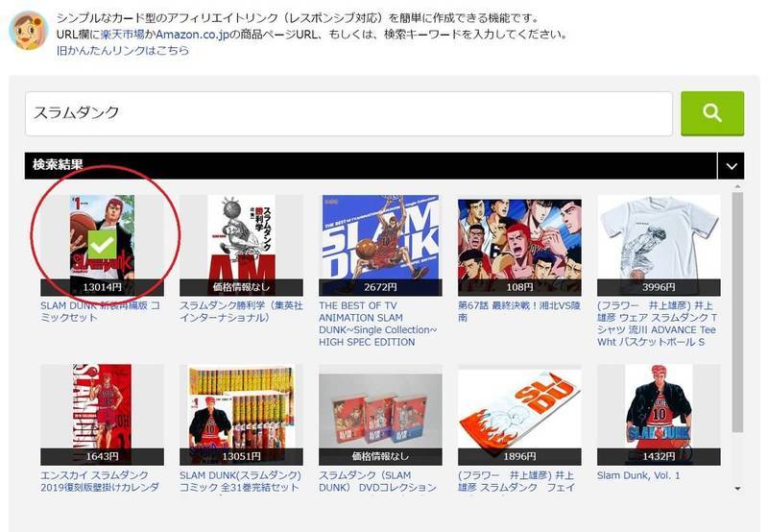Select the 全31巻完結セット comic thumbnail
This screenshot has height=532, width=768.
[241, 415]
